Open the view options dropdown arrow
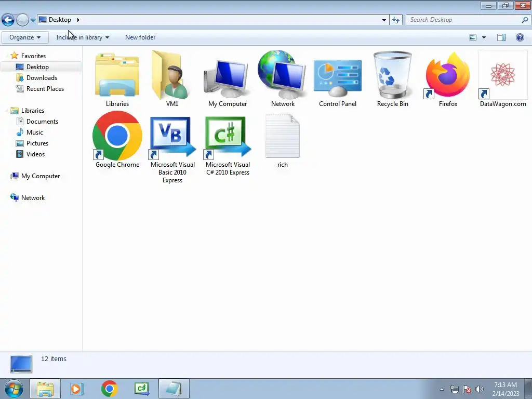This screenshot has height=399, width=532. tap(484, 37)
